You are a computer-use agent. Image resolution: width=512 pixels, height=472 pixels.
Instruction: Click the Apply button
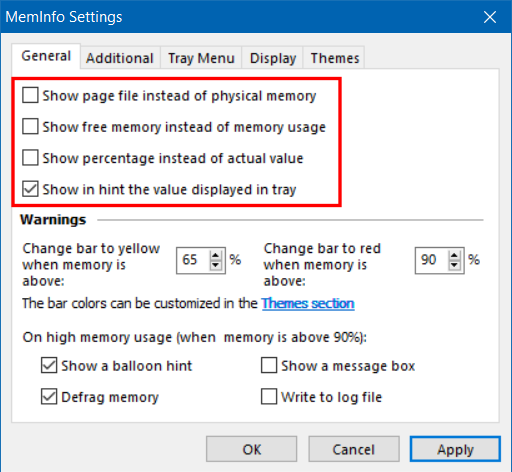455,449
